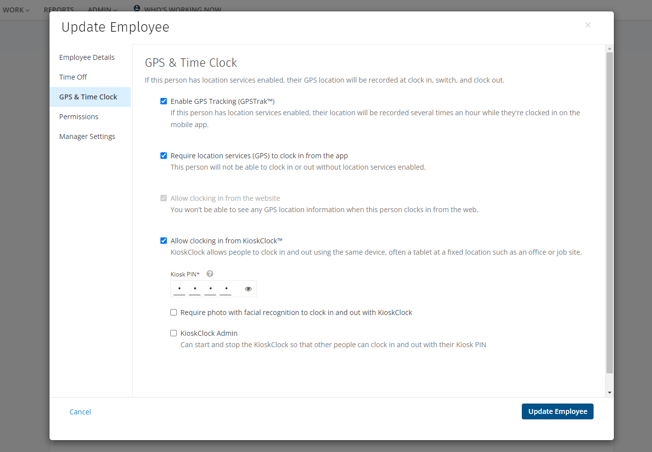Toggle the Enable GPS Tracking (GPSTrak) checkbox

(163, 101)
